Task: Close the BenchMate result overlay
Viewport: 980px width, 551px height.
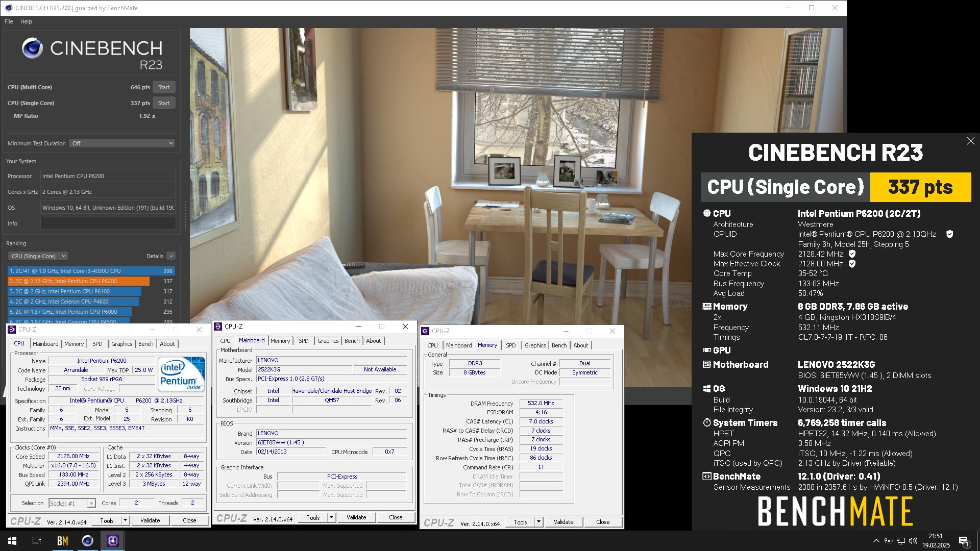Action: coord(970,141)
